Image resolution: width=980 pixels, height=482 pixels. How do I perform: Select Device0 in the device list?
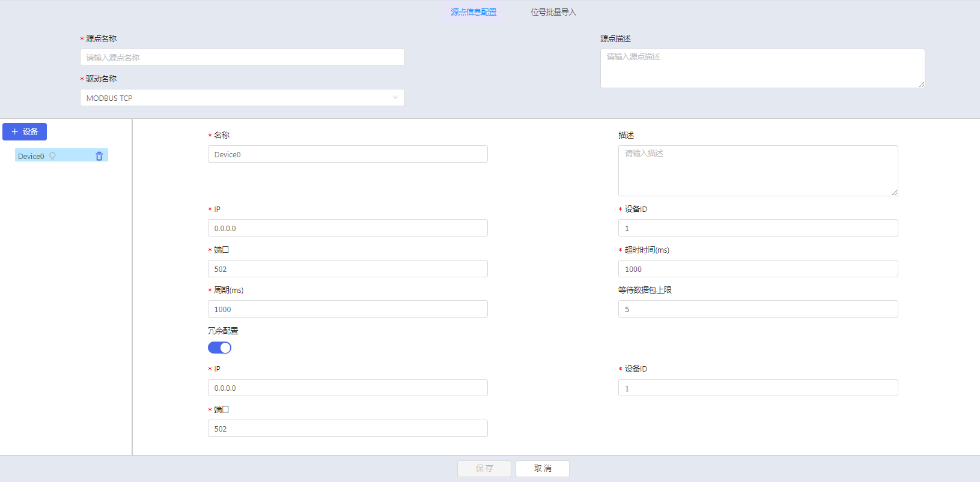coord(31,156)
